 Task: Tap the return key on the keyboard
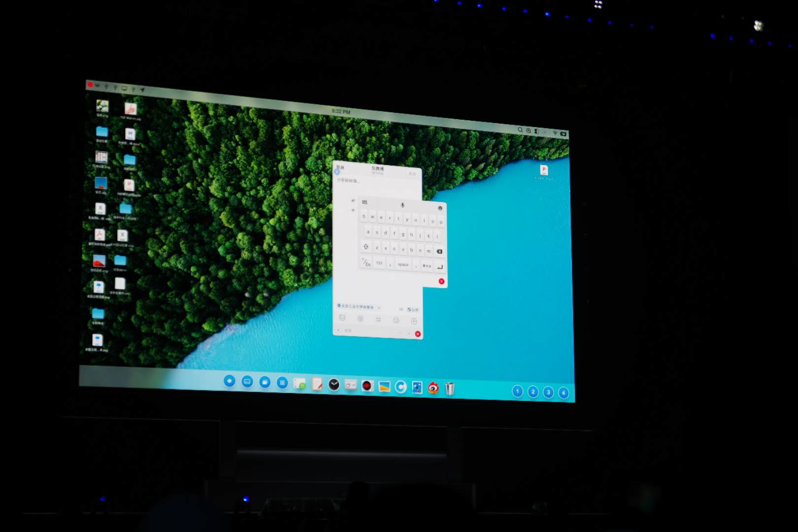tap(440, 267)
